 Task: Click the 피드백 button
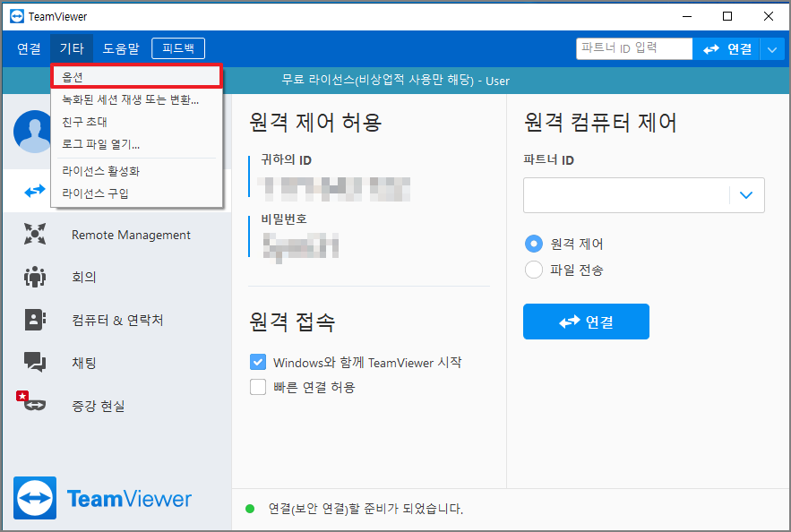[x=178, y=48]
